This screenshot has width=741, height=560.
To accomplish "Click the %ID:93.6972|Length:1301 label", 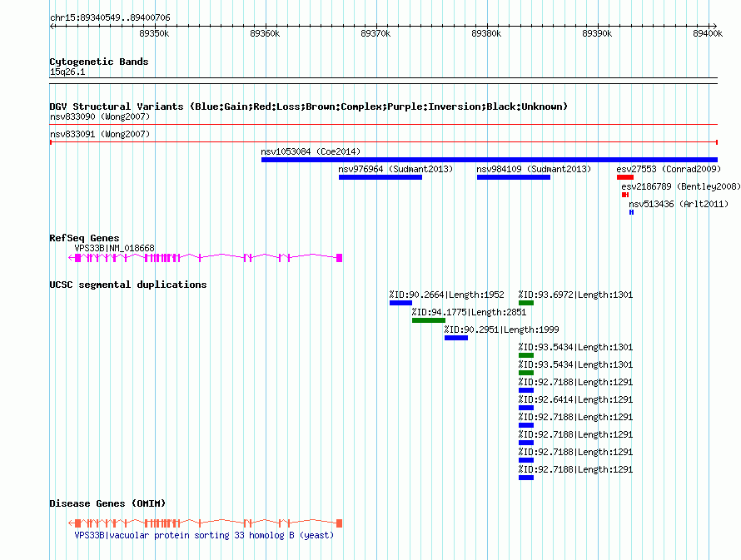I will (575, 295).
